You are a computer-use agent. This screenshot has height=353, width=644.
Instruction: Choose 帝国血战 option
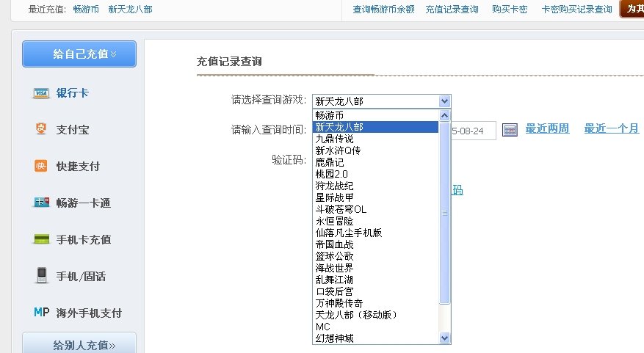click(375, 244)
